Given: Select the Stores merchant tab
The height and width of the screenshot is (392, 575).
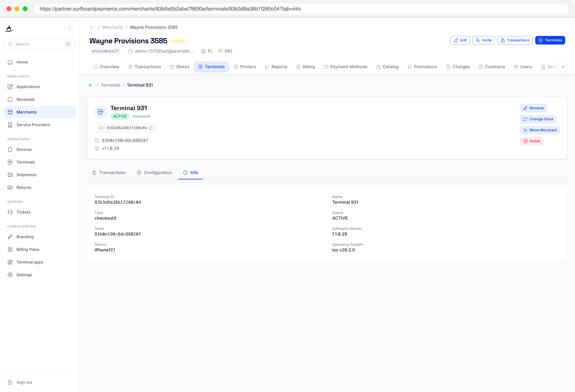Looking at the screenshot, I should (x=180, y=67).
